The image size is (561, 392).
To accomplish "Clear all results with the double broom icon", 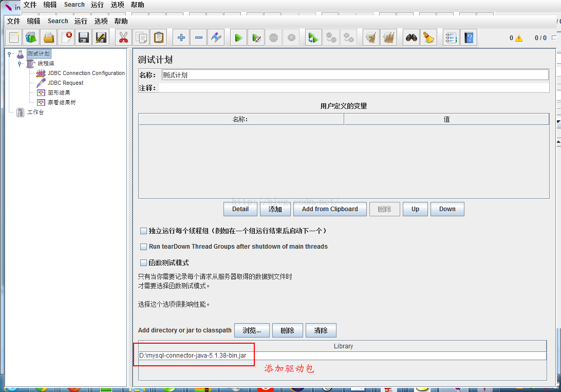I will (x=389, y=37).
